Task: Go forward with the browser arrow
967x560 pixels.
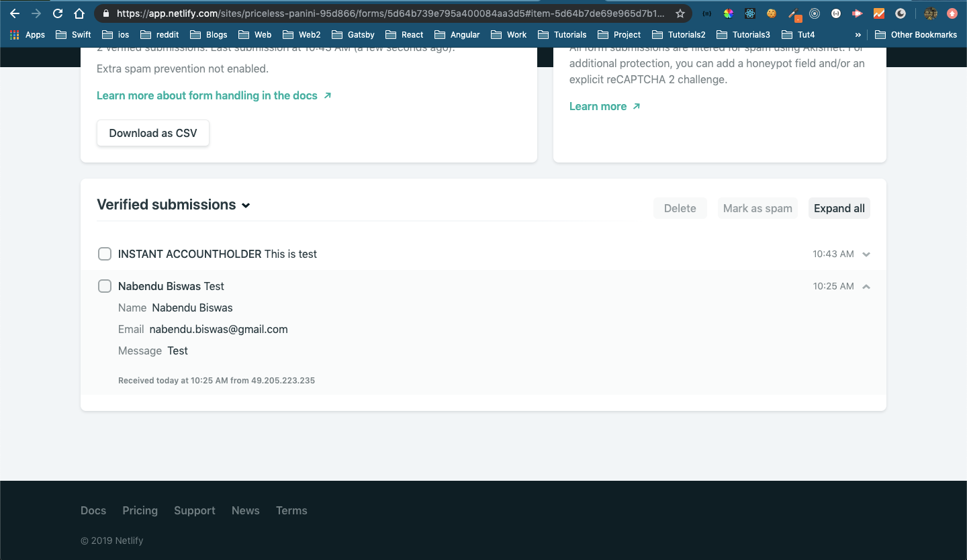Action: click(36, 13)
